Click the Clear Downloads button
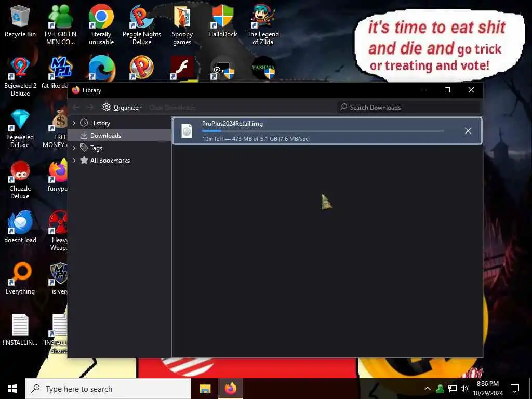This screenshot has height=399, width=532. point(172,107)
